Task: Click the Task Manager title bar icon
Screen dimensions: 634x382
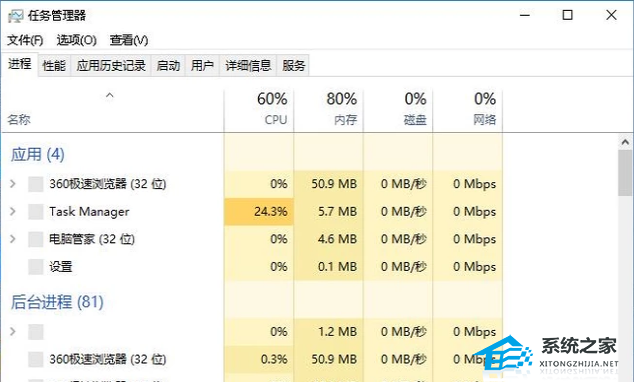Action: click(x=15, y=16)
